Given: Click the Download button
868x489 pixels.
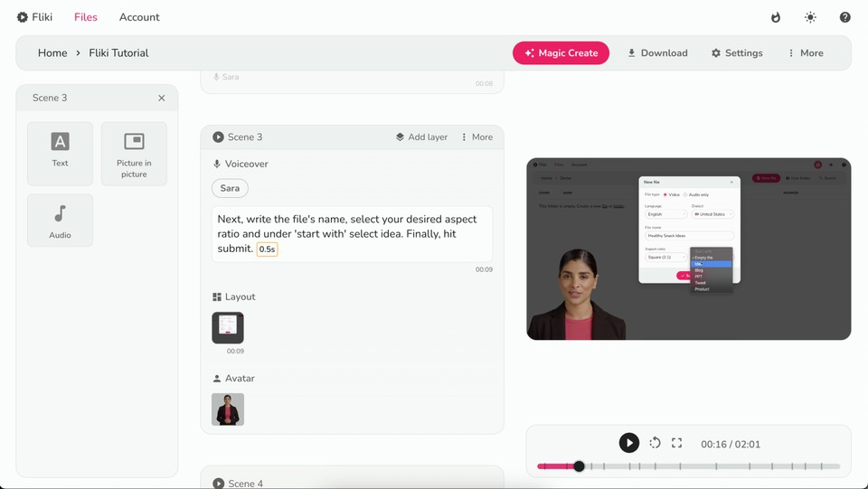Looking at the screenshot, I should [657, 53].
